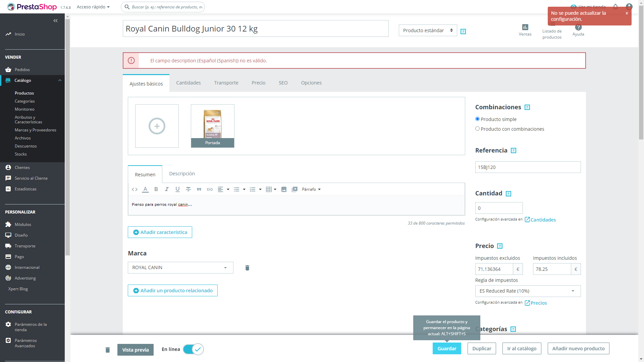Open the Producto estándar type dropdown
This screenshot has width=644, height=362.
tap(428, 31)
